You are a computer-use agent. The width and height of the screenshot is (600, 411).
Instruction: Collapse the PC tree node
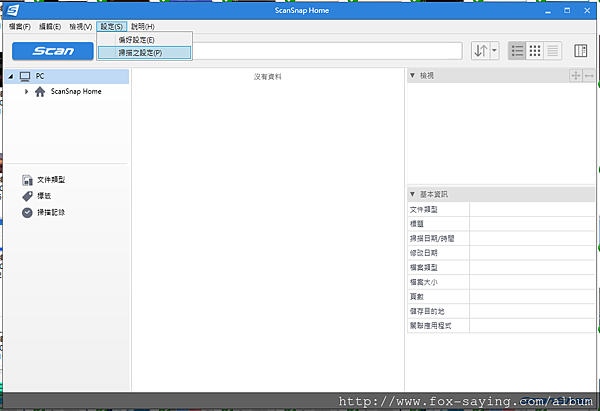11,77
